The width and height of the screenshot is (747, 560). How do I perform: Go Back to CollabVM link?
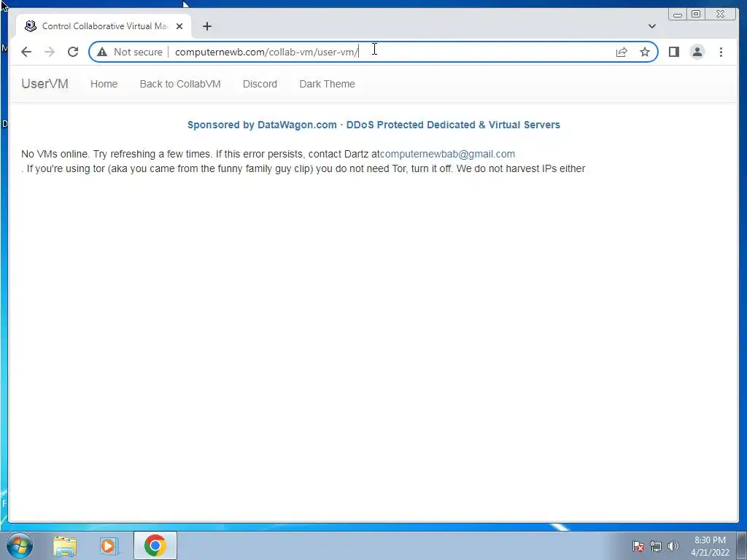coord(180,84)
